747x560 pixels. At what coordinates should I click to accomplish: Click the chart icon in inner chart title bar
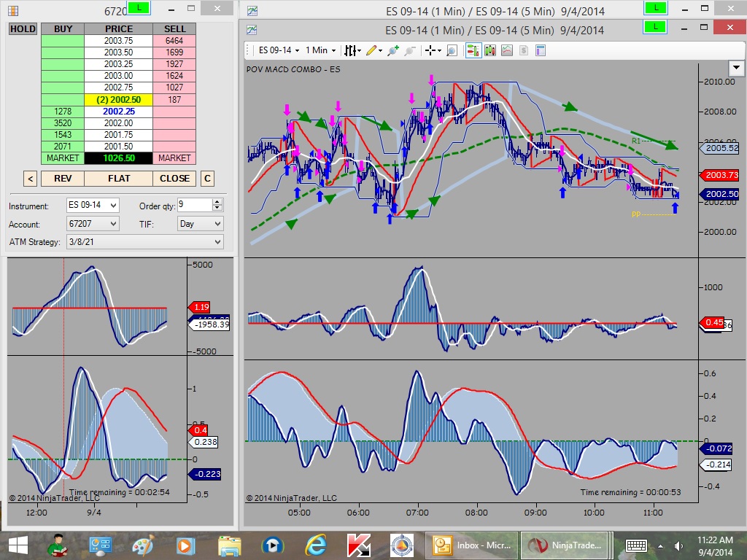click(252, 30)
